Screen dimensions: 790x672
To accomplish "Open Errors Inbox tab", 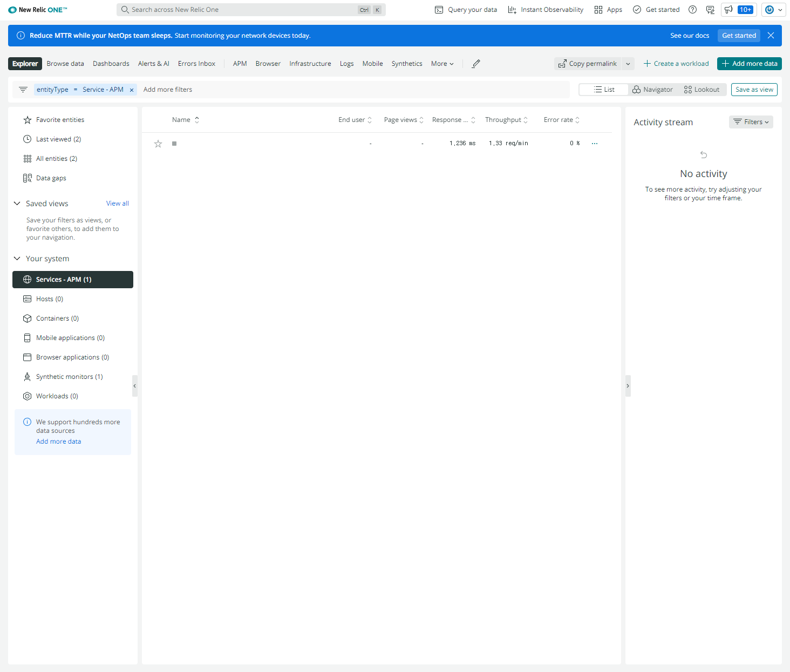I will tap(196, 64).
